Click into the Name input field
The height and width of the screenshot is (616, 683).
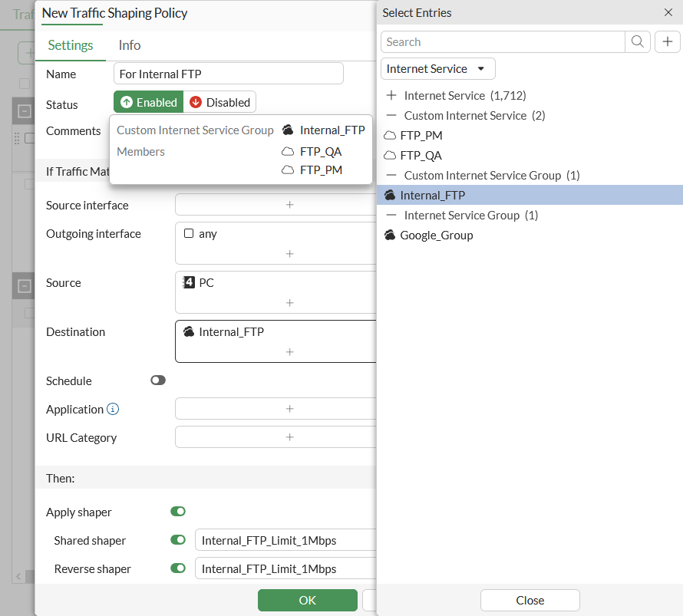pyautogui.click(x=228, y=74)
